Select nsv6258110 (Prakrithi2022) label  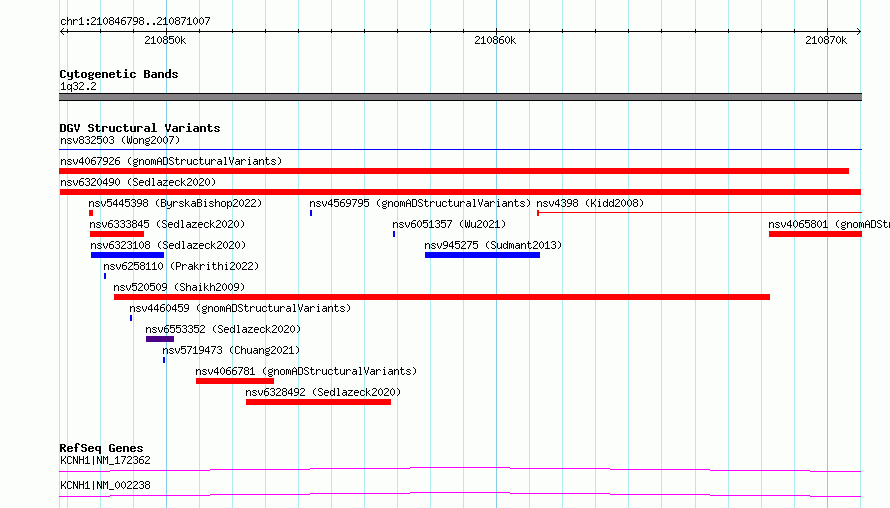coord(181,266)
